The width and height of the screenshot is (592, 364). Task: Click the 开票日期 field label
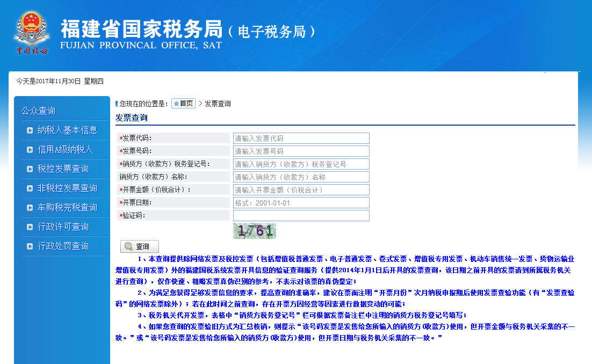pos(135,202)
